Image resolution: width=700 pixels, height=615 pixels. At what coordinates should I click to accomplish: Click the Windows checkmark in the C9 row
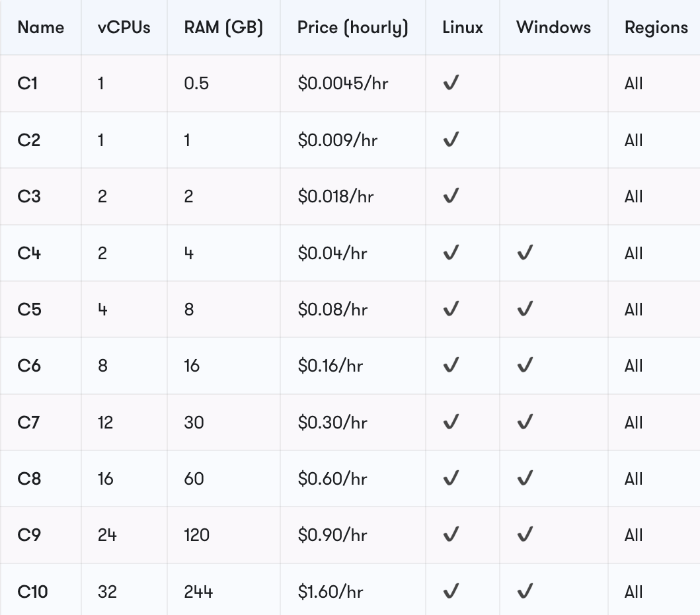pos(525,534)
